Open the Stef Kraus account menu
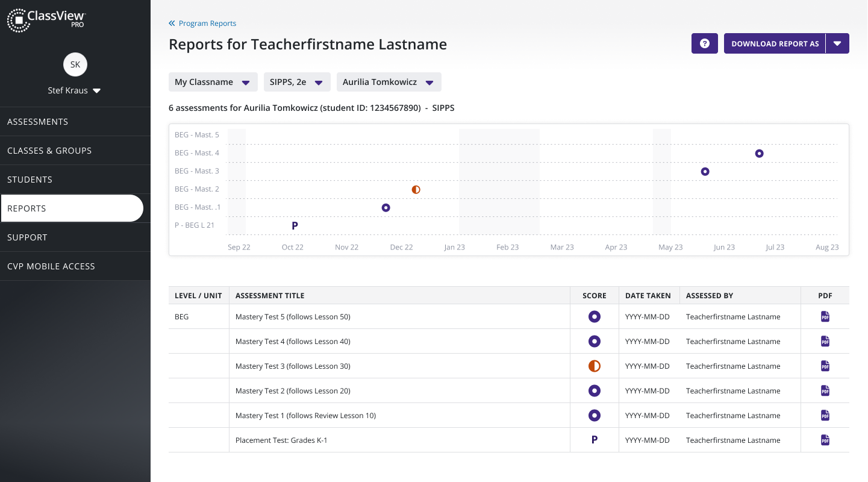This screenshot has height=482, width=868. (74, 90)
